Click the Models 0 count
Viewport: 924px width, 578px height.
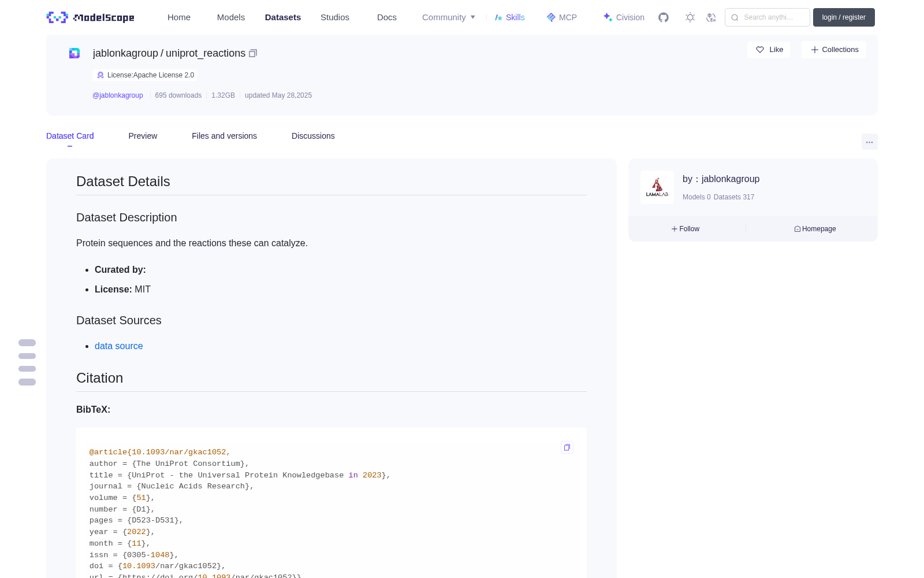coord(696,197)
